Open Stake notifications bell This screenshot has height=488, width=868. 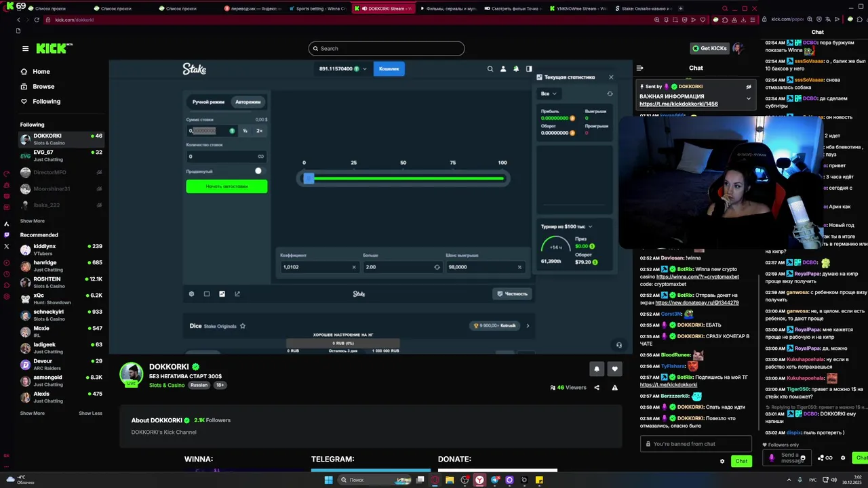516,68
